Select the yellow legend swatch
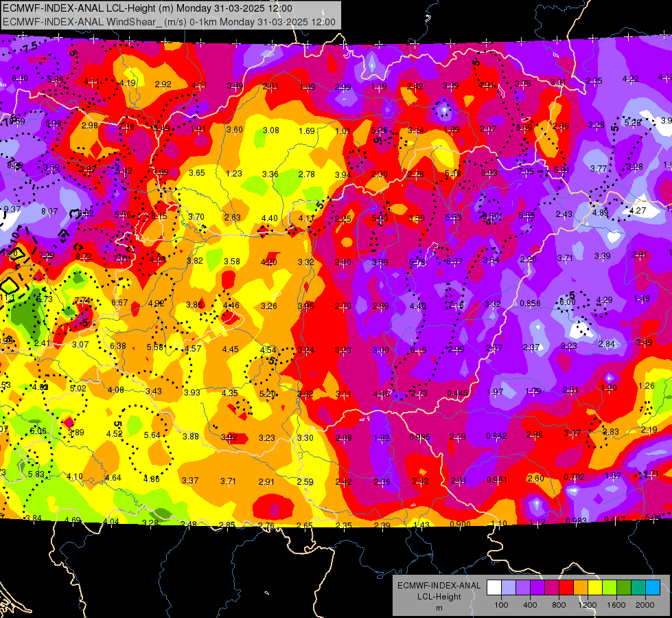Image resolution: width=672 pixels, height=618 pixels. [x=595, y=588]
